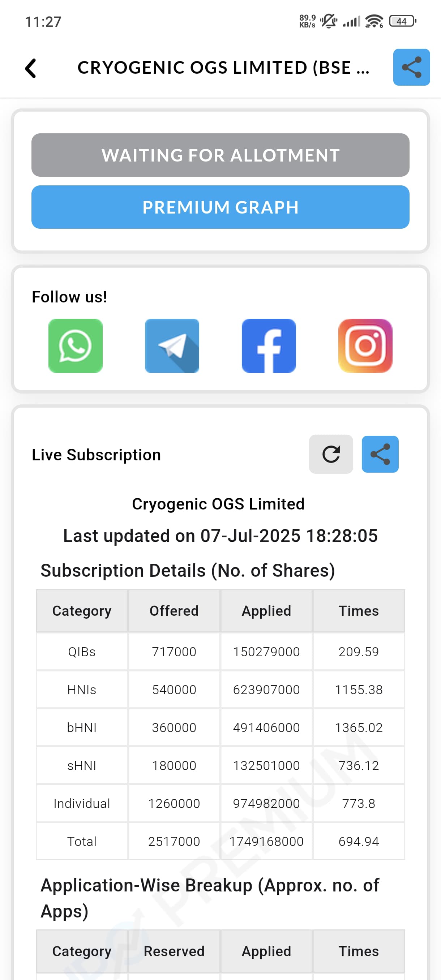Image resolution: width=441 pixels, height=980 pixels.
Task: Select the Times column header in Subscription Details
Action: (x=359, y=611)
